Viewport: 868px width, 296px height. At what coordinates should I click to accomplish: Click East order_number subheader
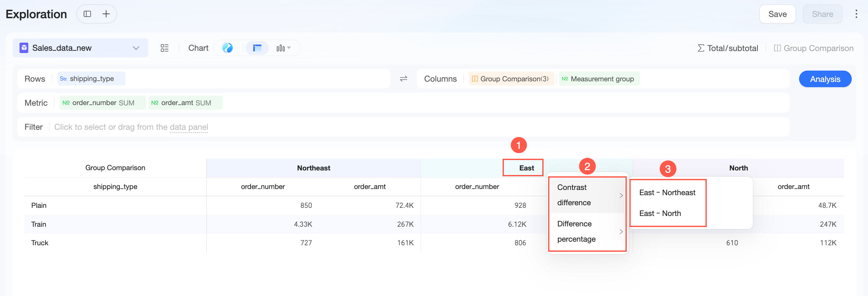pyautogui.click(x=477, y=186)
